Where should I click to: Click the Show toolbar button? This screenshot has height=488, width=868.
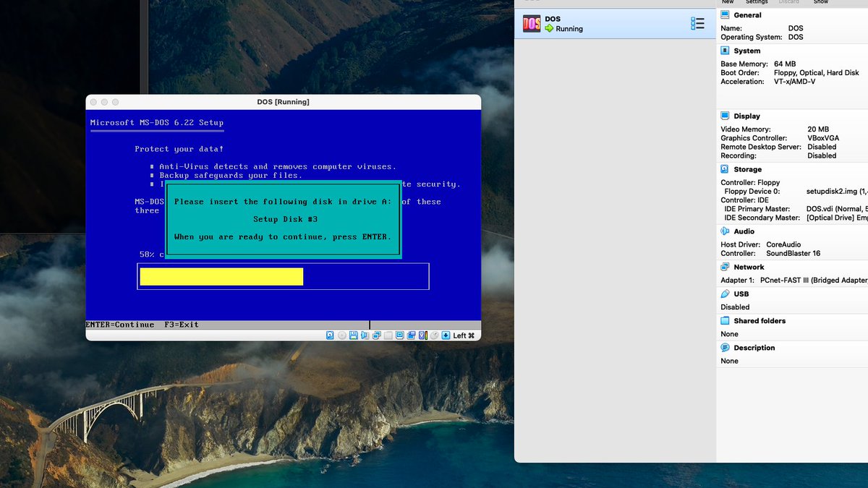pos(820,2)
